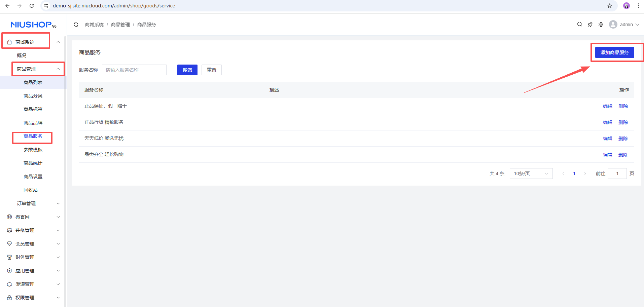
Task: Open 参数模板 in the sidebar
Action: (x=33, y=150)
